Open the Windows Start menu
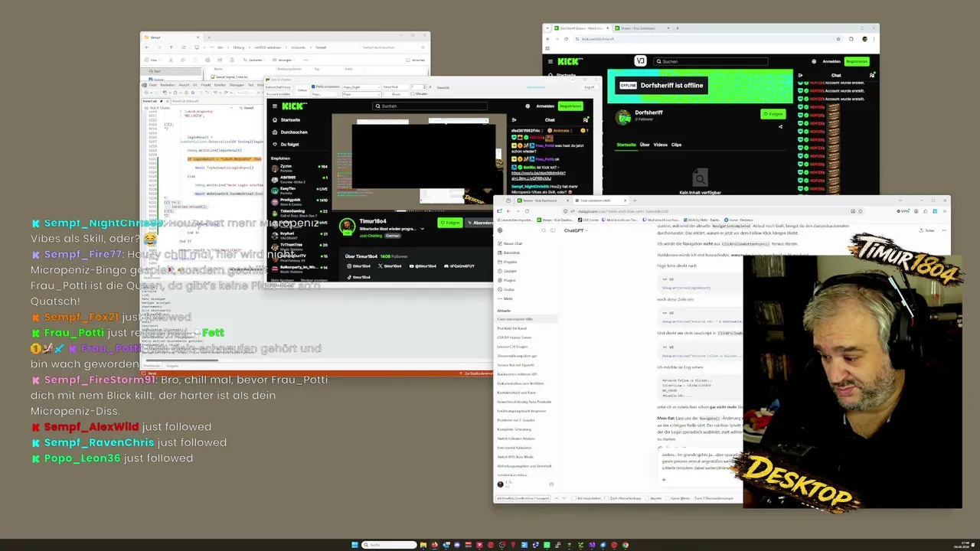Viewport: 980px width, 551px height. pyautogui.click(x=354, y=545)
